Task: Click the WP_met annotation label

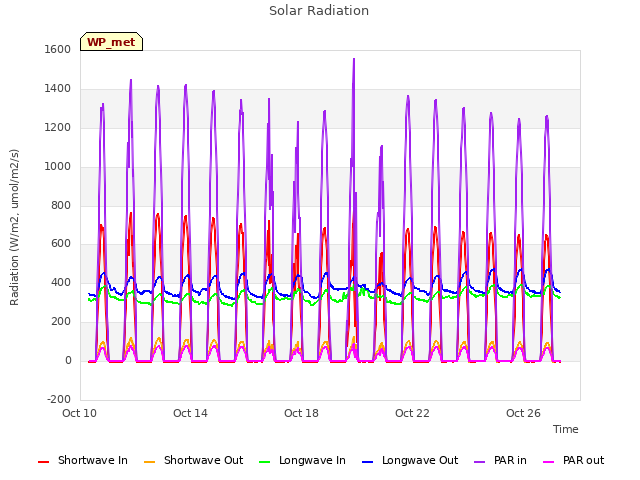Action: 111,42
